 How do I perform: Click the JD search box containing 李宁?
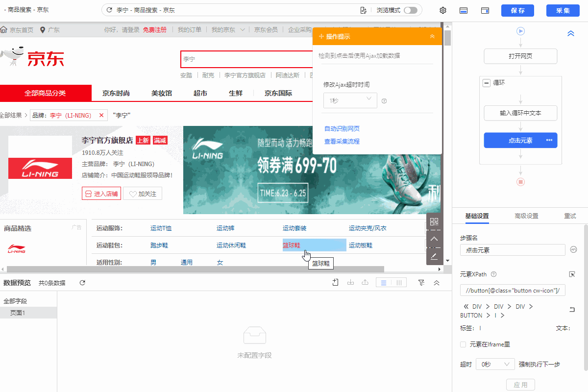(x=246, y=59)
